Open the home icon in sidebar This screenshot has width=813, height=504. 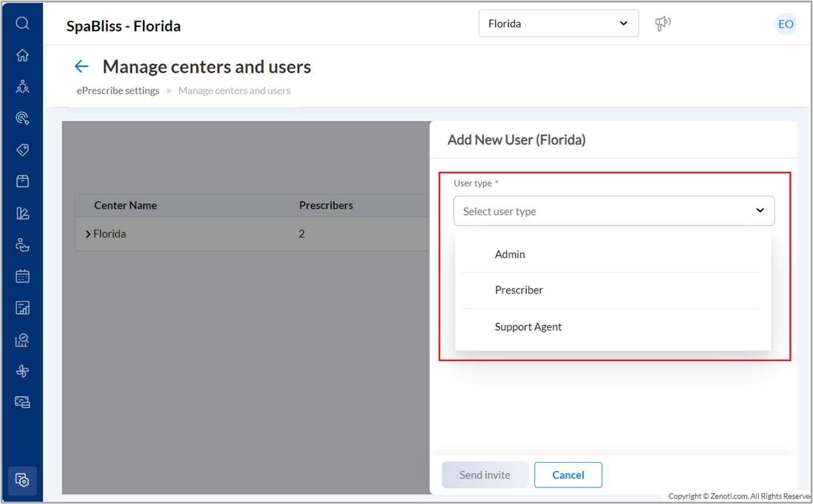22,55
